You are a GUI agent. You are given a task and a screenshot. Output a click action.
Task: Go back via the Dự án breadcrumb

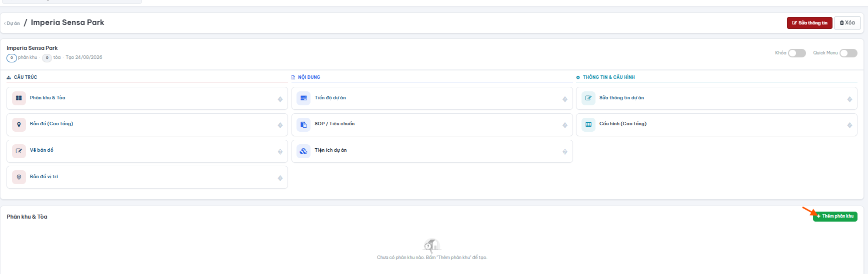[x=12, y=23]
